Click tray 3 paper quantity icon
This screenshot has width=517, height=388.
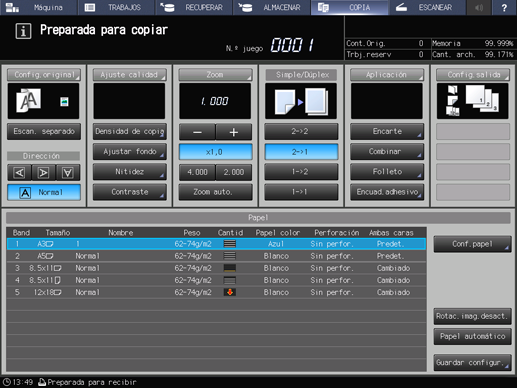click(x=230, y=268)
